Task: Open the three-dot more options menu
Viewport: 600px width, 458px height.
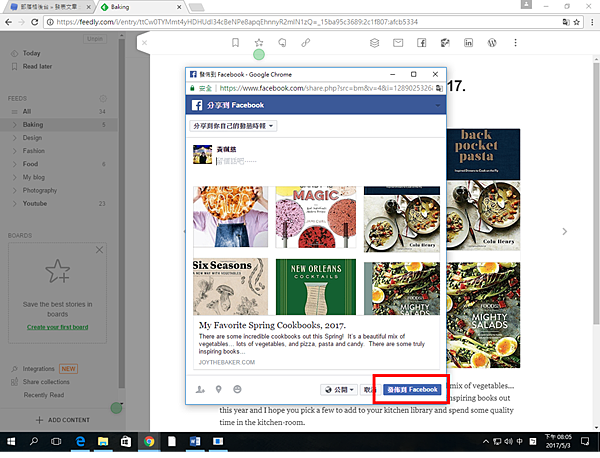Action: click(515, 42)
